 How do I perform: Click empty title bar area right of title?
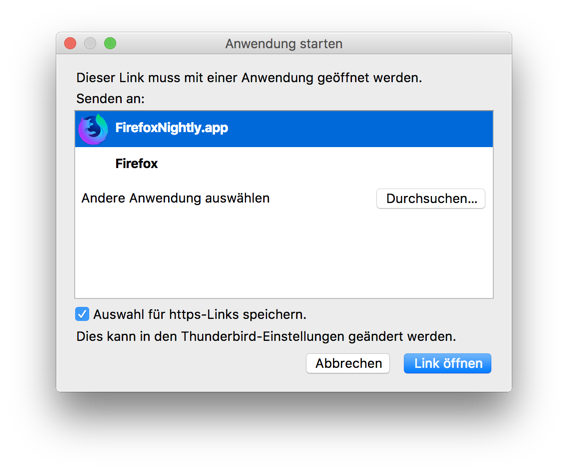coord(426,43)
